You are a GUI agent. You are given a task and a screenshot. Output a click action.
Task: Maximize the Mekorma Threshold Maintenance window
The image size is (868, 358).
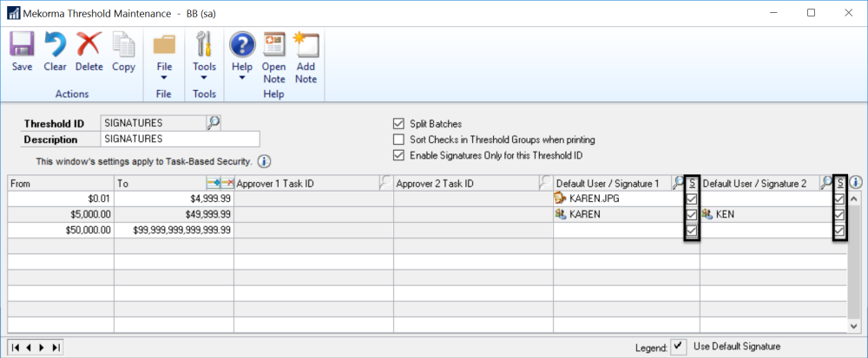coord(811,13)
